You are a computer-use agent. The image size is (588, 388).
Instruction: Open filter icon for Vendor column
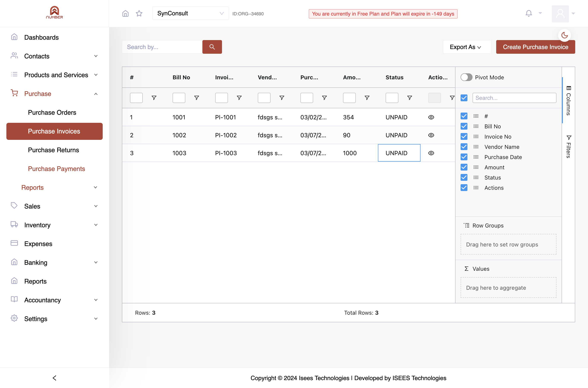pos(282,98)
